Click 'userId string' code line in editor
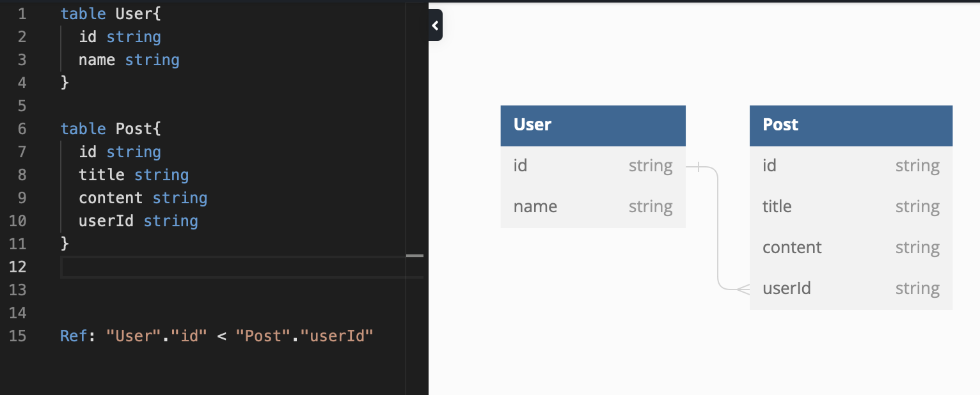Image resolution: width=980 pixels, height=395 pixels. pos(138,221)
